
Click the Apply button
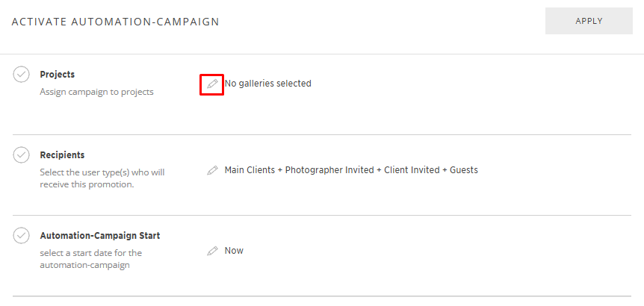pyautogui.click(x=589, y=21)
